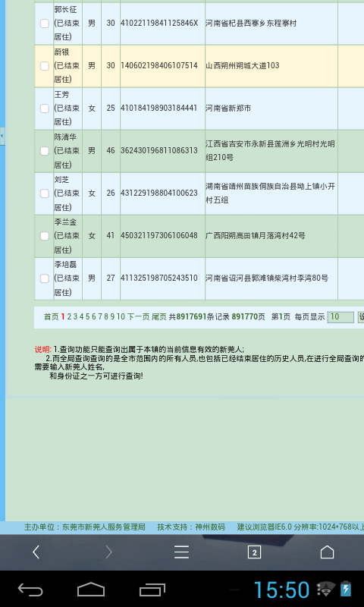Screen dimensions: 364x607
Task: Go to page 9 link
Action: (112, 317)
